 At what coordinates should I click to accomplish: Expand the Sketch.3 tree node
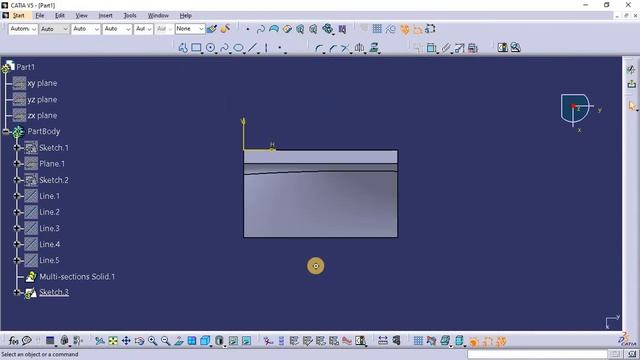tap(17, 292)
